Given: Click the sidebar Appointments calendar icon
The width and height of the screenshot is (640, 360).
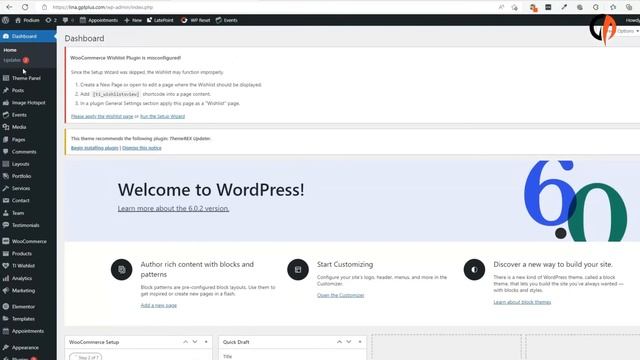Looking at the screenshot, I should click(x=6, y=331).
